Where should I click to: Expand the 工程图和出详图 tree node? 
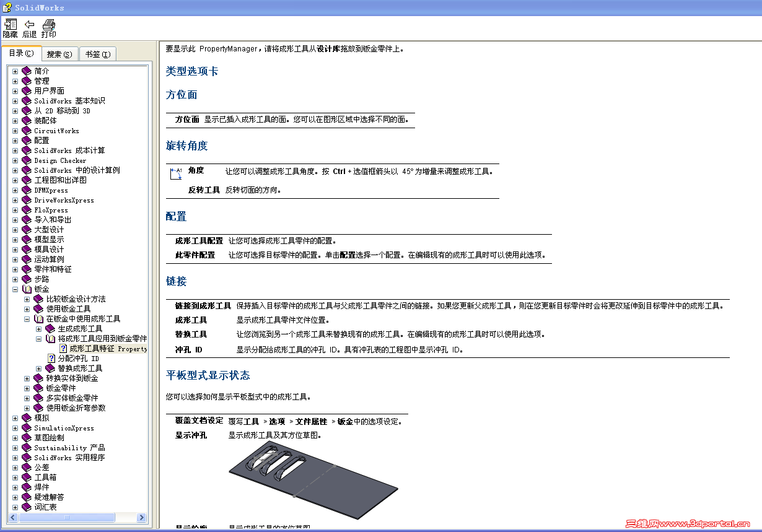tap(15, 180)
